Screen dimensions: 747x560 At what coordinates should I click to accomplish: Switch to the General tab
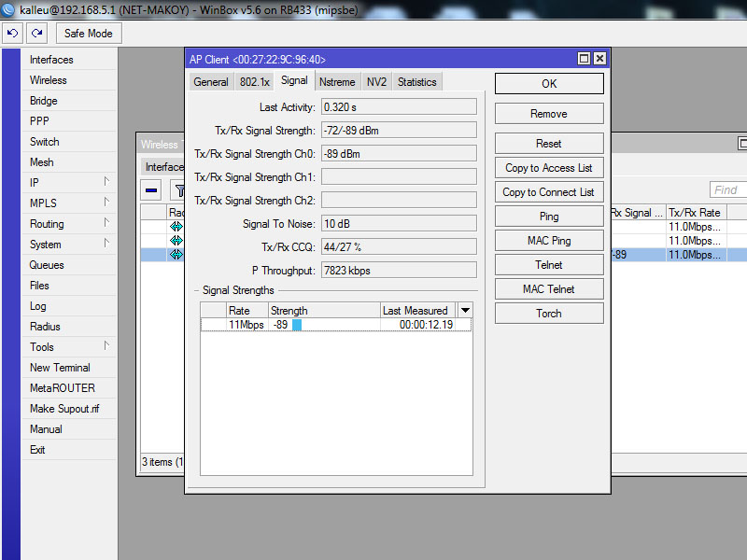[211, 82]
